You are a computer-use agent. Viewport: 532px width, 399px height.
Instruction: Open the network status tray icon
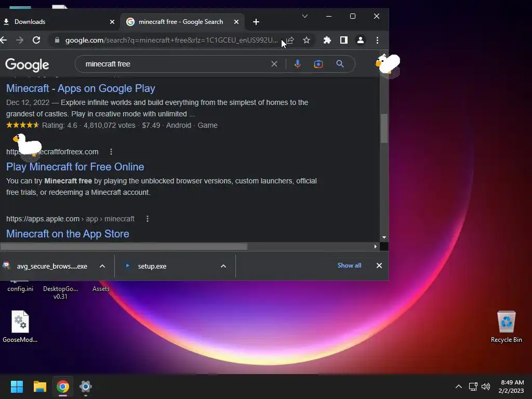473,387
